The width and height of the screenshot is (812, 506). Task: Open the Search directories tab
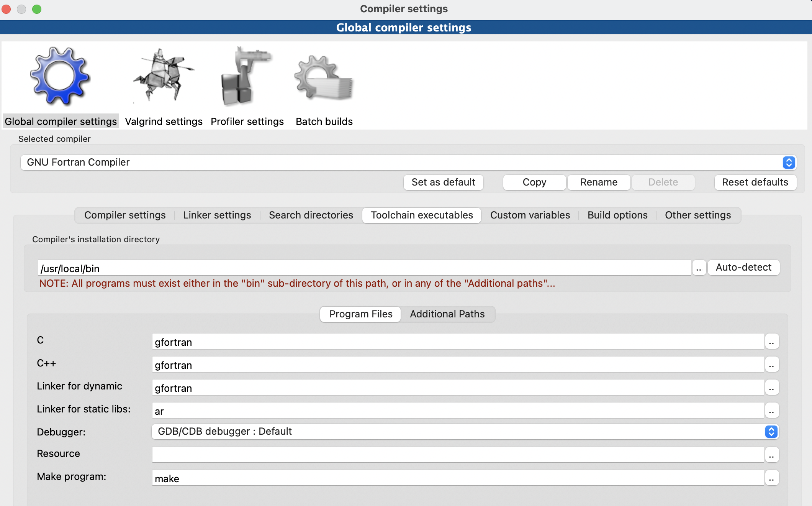(311, 215)
